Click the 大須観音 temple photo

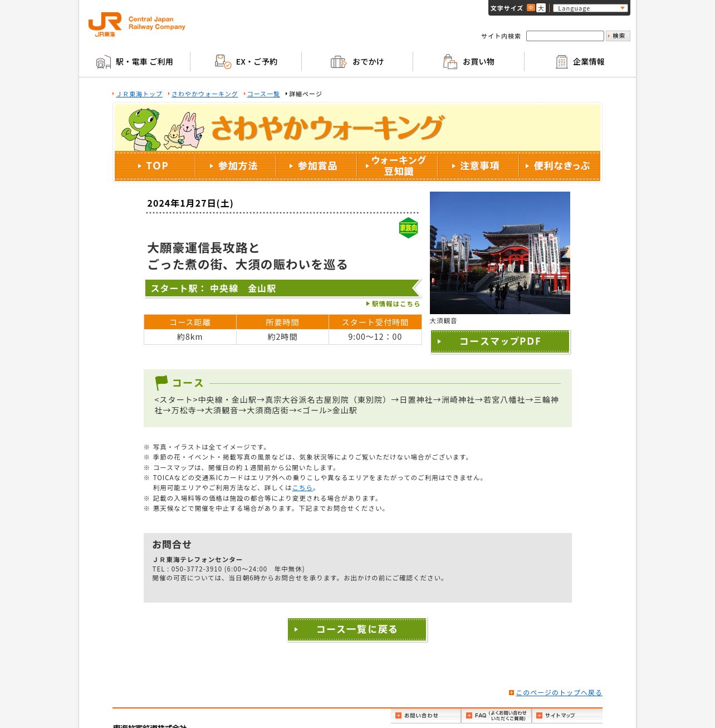point(500,253)
